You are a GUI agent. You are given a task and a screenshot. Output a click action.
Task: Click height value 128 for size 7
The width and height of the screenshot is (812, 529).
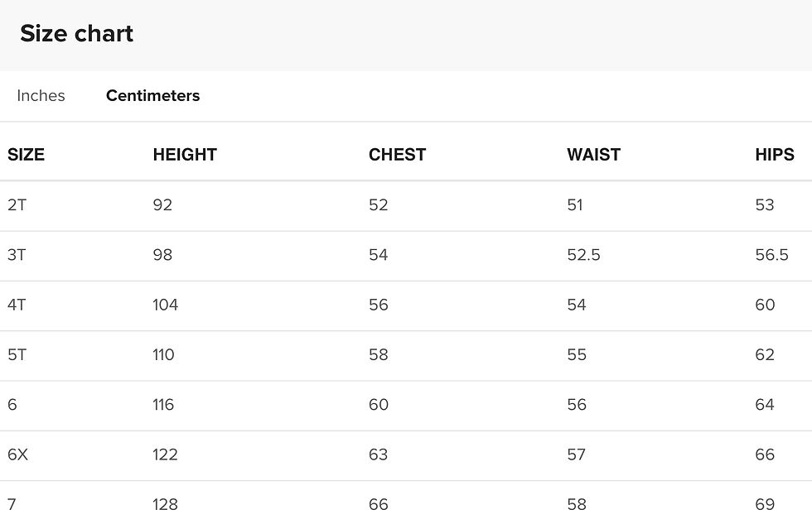pyautogui.click(x=165, y=504)
